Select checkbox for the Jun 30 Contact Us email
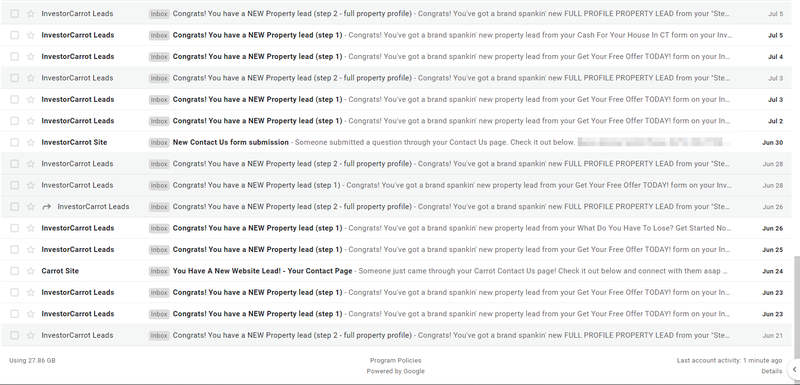The width and height of the screenshot is (800, 385). pyautogui.click(x=14, y=142)
